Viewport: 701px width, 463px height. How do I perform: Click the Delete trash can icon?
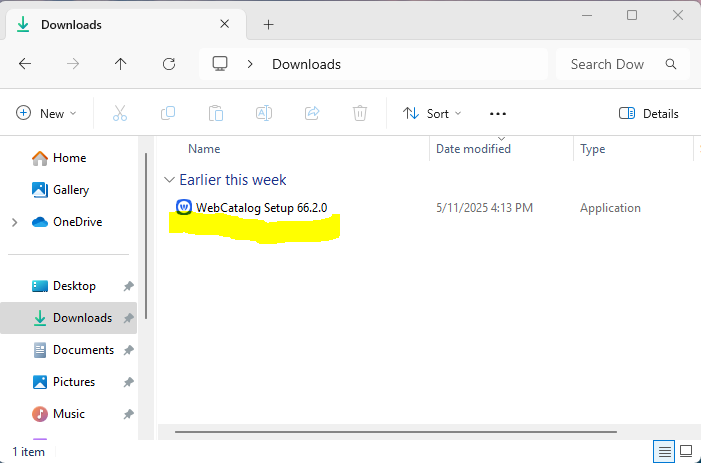(x=360, y=114)
